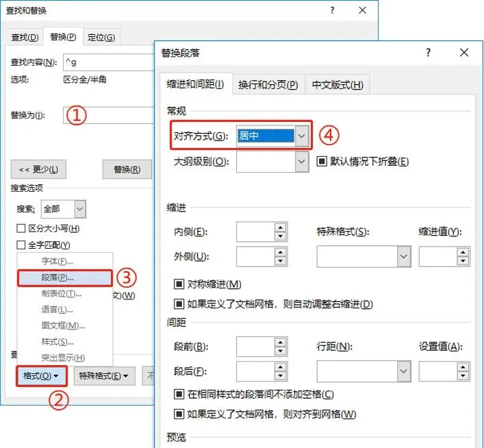484x448 pixels.
Task: Open help in the 查找和替换 dialog
Action: point(332,10)
